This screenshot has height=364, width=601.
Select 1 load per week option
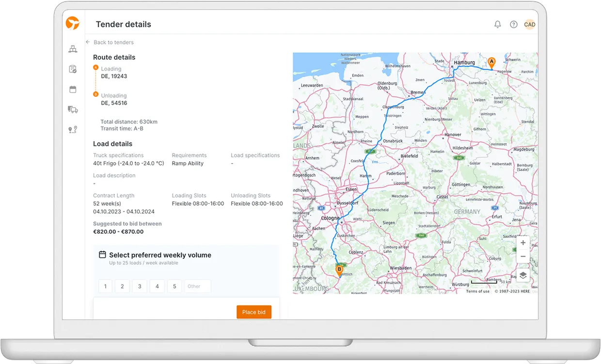pyautogui.click(x=105, y=286)
